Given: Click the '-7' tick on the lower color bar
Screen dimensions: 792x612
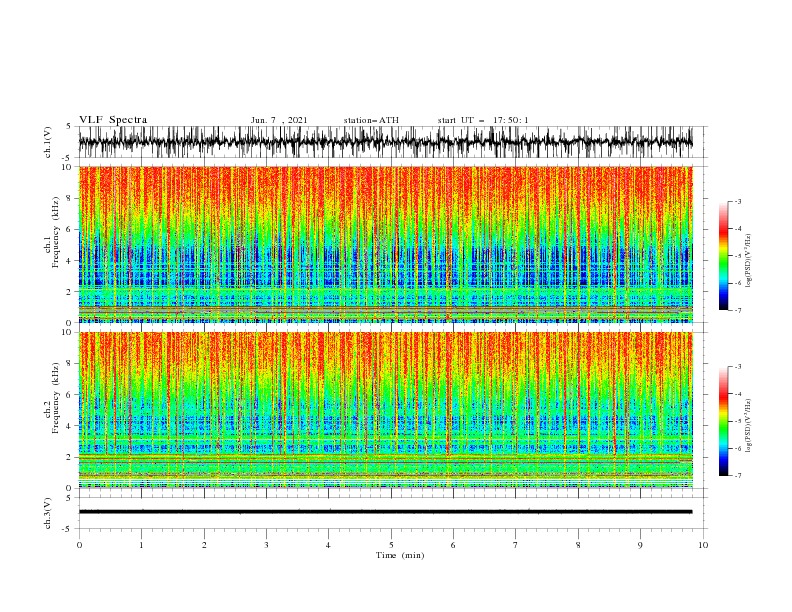Looking at the screenshot, I should point(738,475).
